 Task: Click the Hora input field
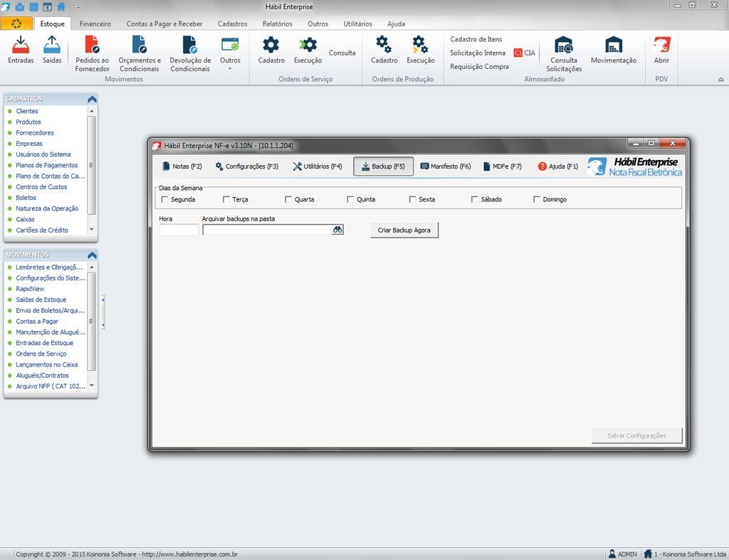coord(179,230)
